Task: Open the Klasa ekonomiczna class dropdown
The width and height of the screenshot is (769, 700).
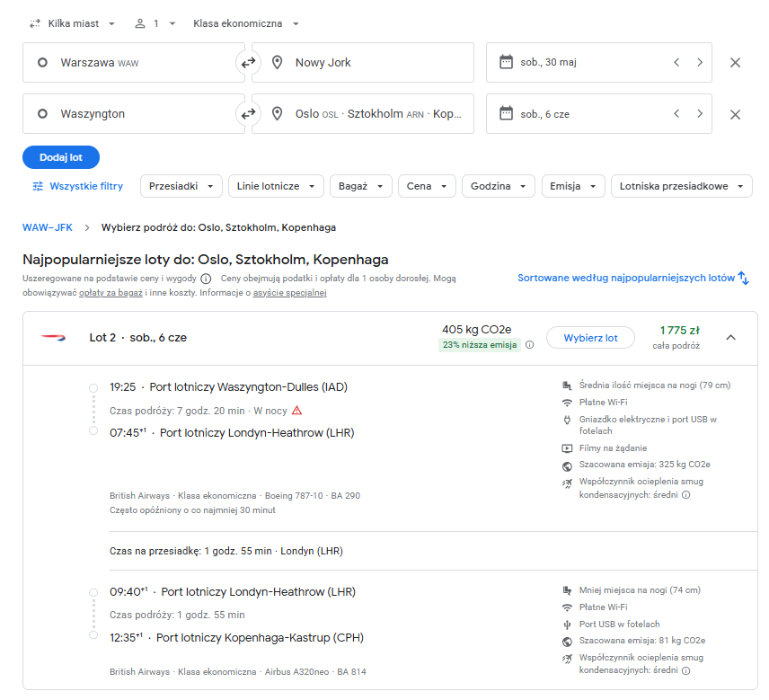Action: point(246,23)
